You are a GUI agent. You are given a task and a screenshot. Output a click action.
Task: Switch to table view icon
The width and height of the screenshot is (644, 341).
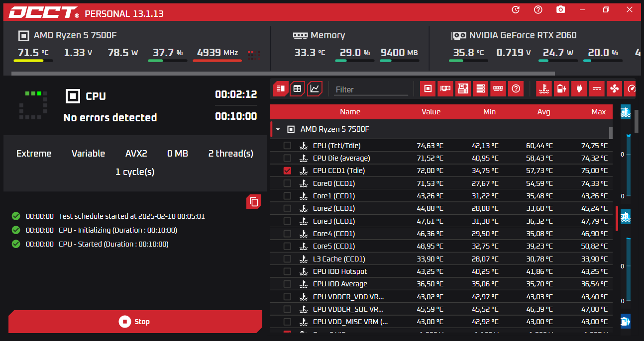tap(297, 88)
